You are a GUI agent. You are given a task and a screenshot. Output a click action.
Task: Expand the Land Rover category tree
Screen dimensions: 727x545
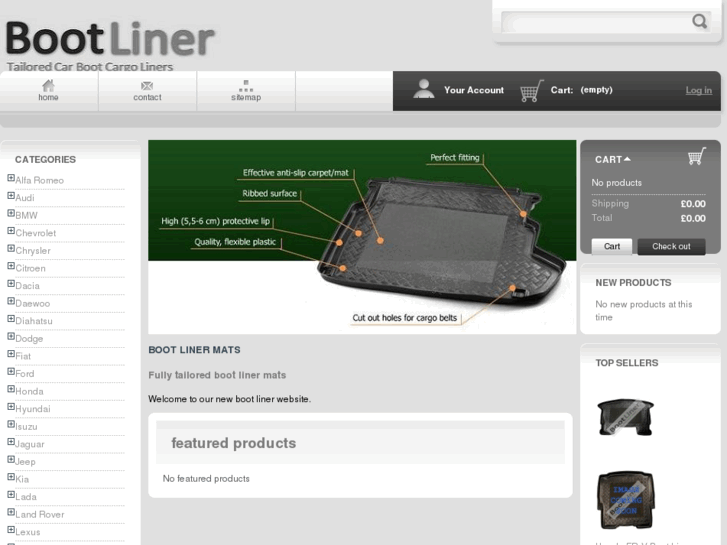(x=11, y=513)
